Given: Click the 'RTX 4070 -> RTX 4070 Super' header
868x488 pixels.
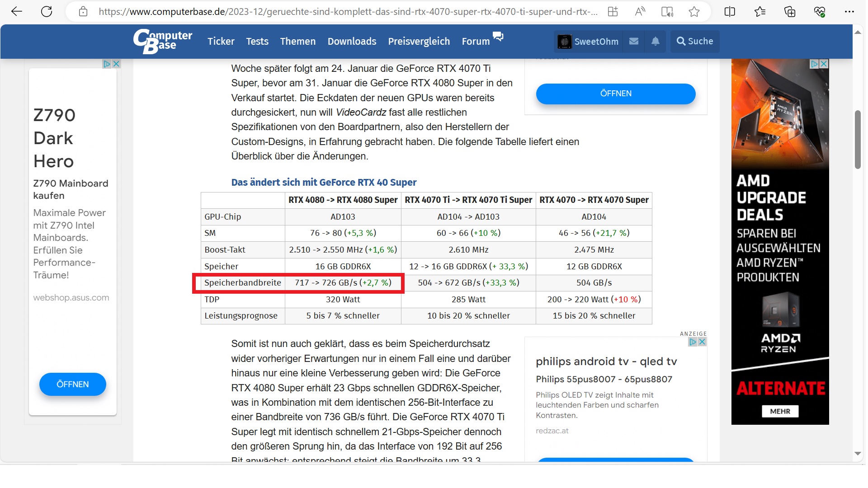Looking at the screenshot, I should coord(594,200).
